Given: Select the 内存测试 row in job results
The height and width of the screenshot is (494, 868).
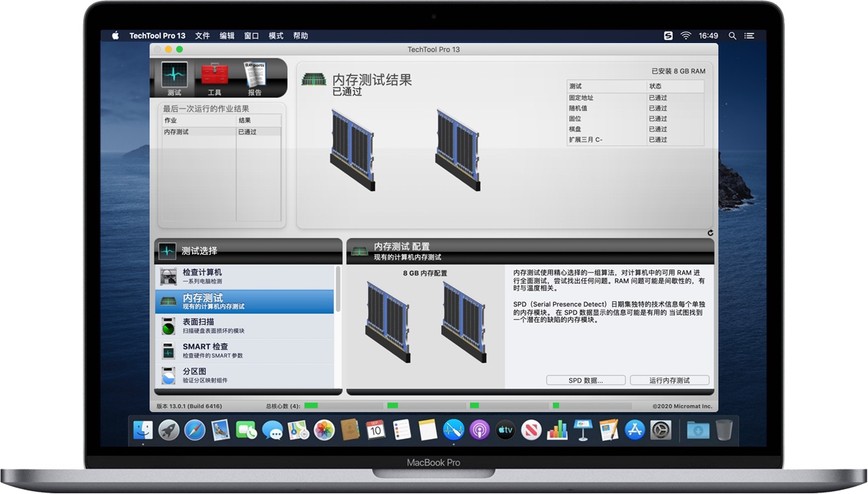Looking at the screenshot, I should (x=189, y=131).
